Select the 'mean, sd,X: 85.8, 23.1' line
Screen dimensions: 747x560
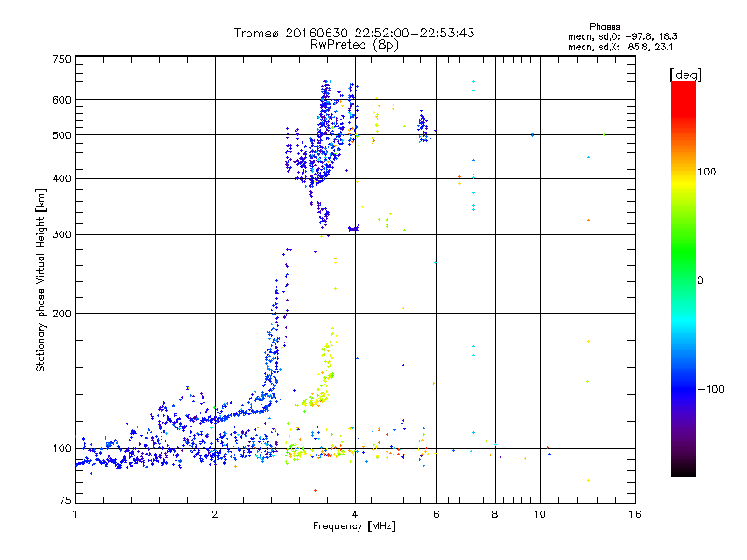(x=620, y=48)
